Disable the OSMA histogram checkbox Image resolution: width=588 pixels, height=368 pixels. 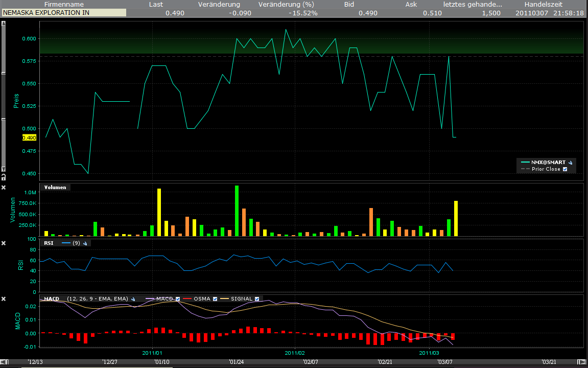click(x=215, y=298)
